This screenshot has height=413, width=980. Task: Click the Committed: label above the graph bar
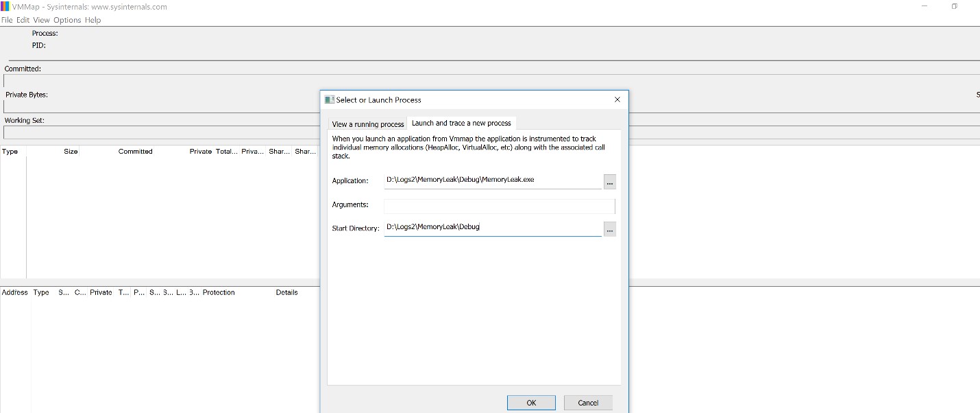point(23,69)
